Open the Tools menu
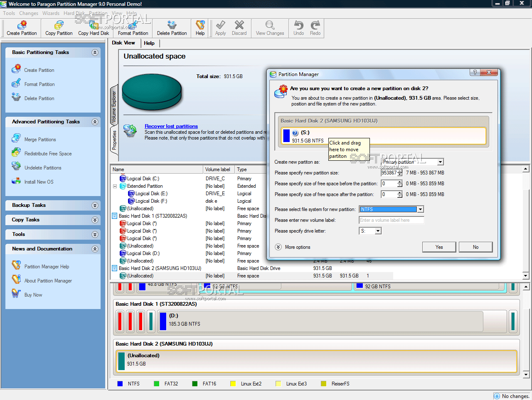The width and height of the screenshot is (532, 400). pyautogui.click(x=9, y=13)
